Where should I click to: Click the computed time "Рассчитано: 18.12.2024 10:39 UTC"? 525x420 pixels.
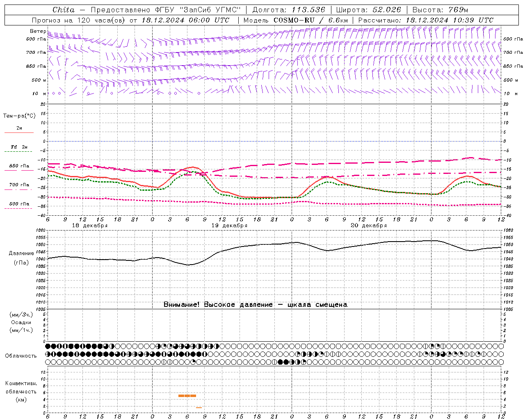pos(426,20)
